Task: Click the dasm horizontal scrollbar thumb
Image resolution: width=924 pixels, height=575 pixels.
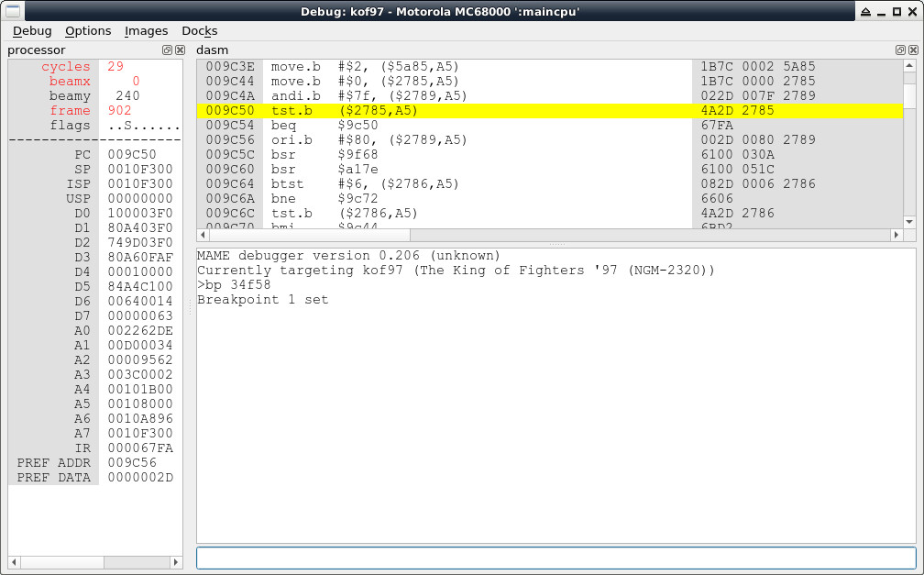Action: pyautogui.click(x=310, y=235)
